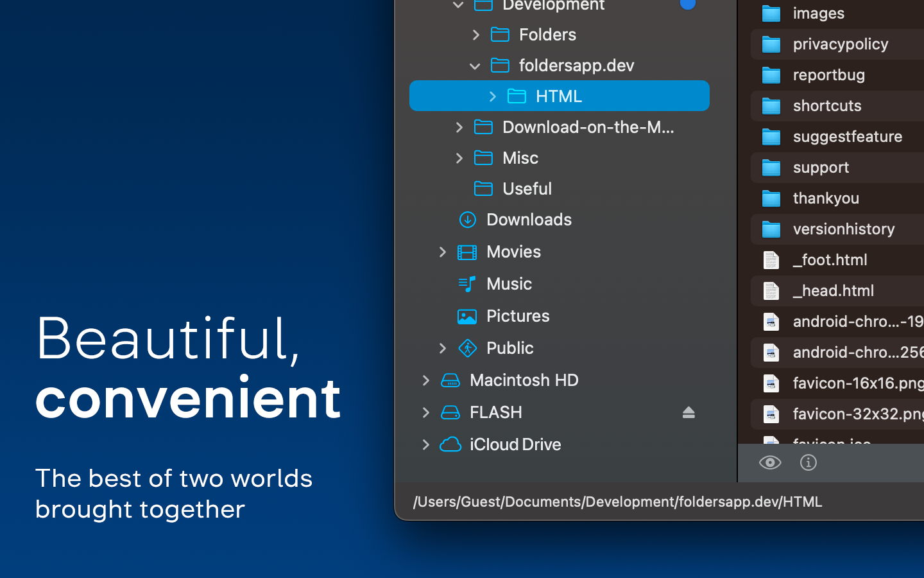
Task: Select the images folder name
Action: pos(819,13)
